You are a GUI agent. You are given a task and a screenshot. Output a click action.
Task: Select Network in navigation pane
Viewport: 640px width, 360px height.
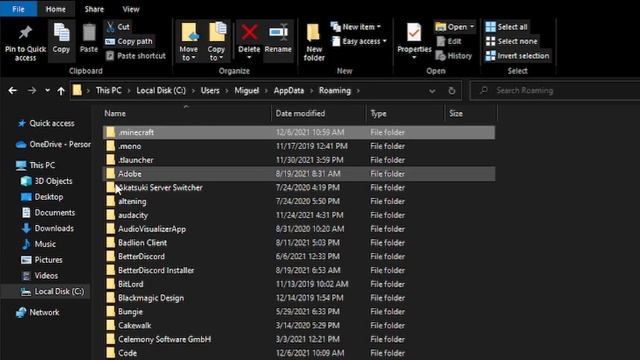[38, 312]
